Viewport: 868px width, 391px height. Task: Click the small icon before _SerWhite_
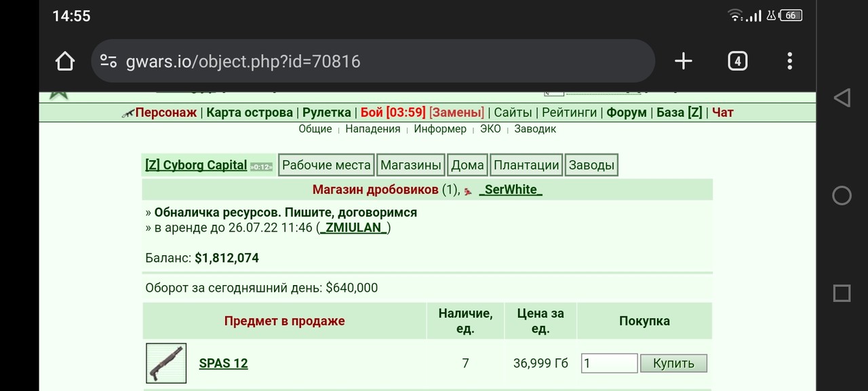[469, 191]
